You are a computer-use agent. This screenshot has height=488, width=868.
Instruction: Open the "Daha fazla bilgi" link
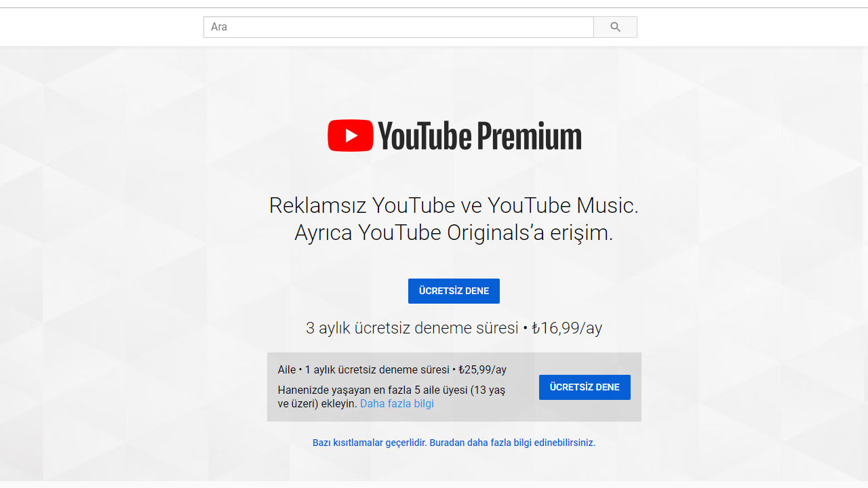pos(397,404)
